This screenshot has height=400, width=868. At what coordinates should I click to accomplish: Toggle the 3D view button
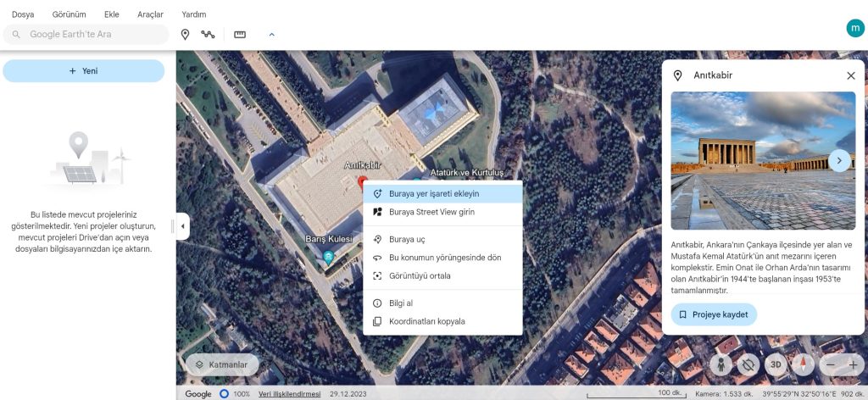pyautogui.click(x=776, y=364)
